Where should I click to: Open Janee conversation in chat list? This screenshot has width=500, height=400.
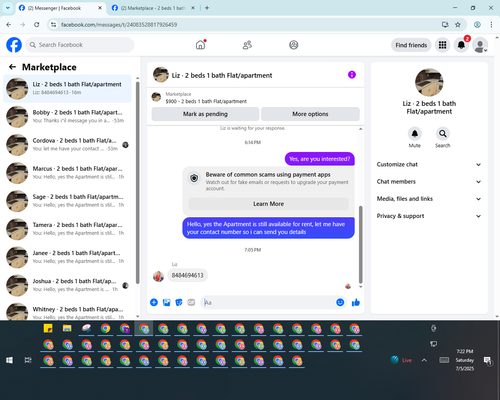click(68, 257)
